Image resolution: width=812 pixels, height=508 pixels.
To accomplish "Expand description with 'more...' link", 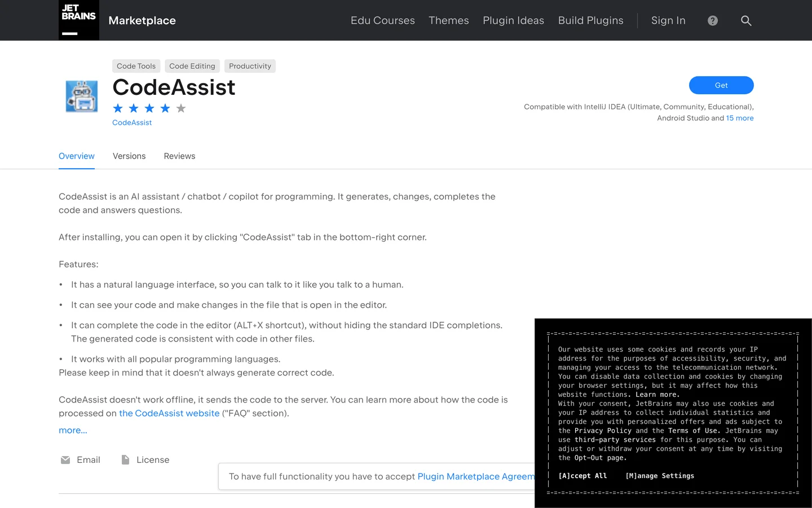I will tap(73, 430).
